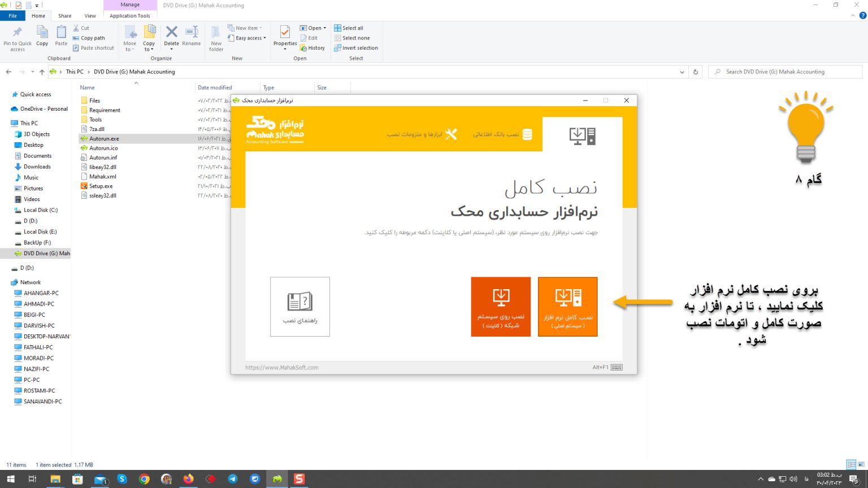Open the www.MahakSoft.com link
The width and height of the screenshot is (868, 488).
(282, 368)
